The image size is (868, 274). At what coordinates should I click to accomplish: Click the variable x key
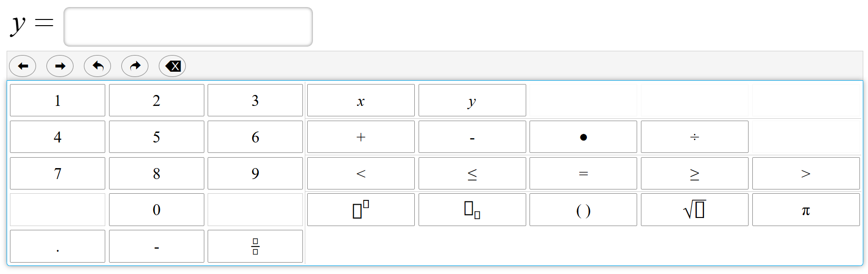[x=361, y=100]
